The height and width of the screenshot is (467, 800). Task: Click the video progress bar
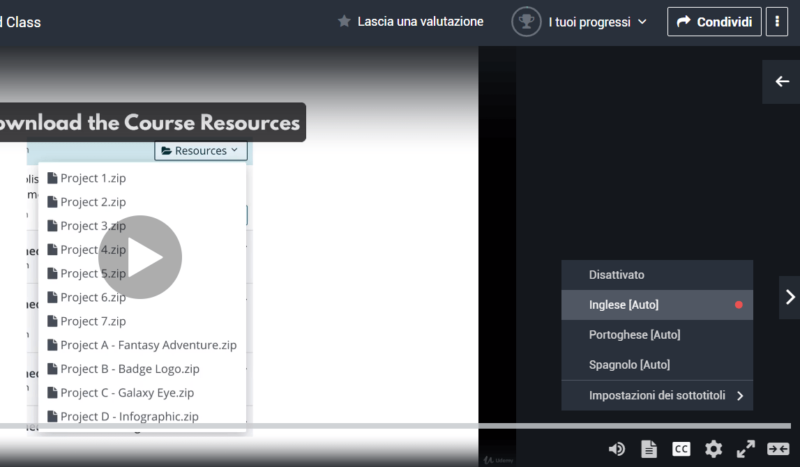point(400,426)
